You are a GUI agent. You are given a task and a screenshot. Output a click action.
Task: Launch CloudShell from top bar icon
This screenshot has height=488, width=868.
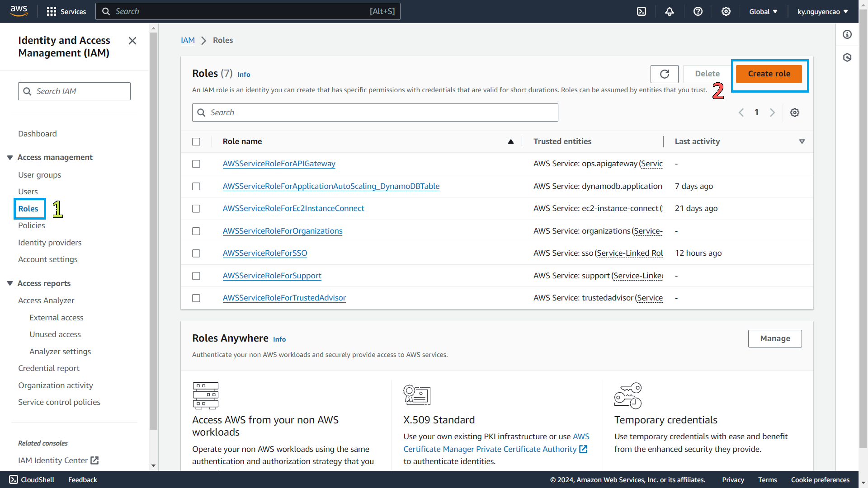click(642, 11)
